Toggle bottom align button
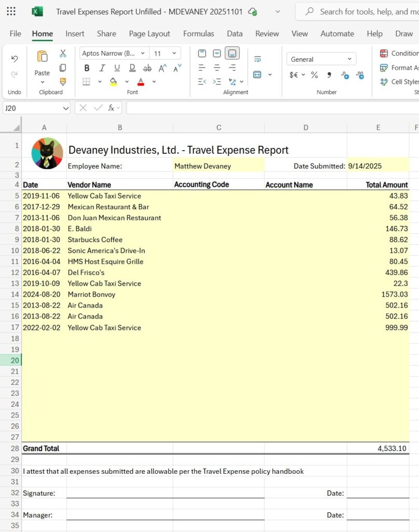 (x=232, y=53)
